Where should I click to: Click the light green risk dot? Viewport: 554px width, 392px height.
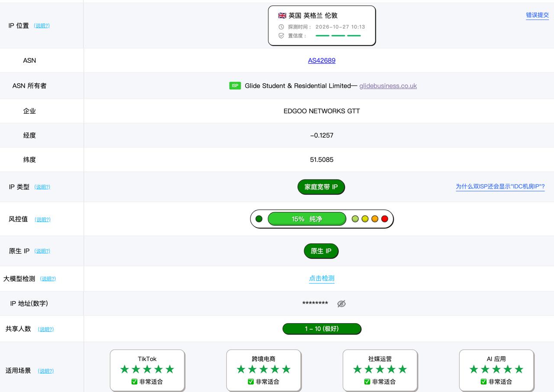355,219
